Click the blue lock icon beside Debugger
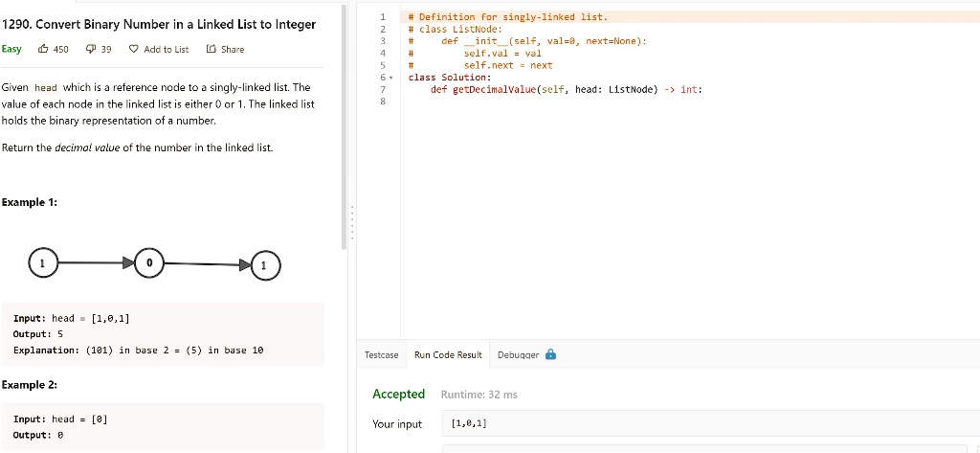 pyautogui.click(x=550, y=354)
